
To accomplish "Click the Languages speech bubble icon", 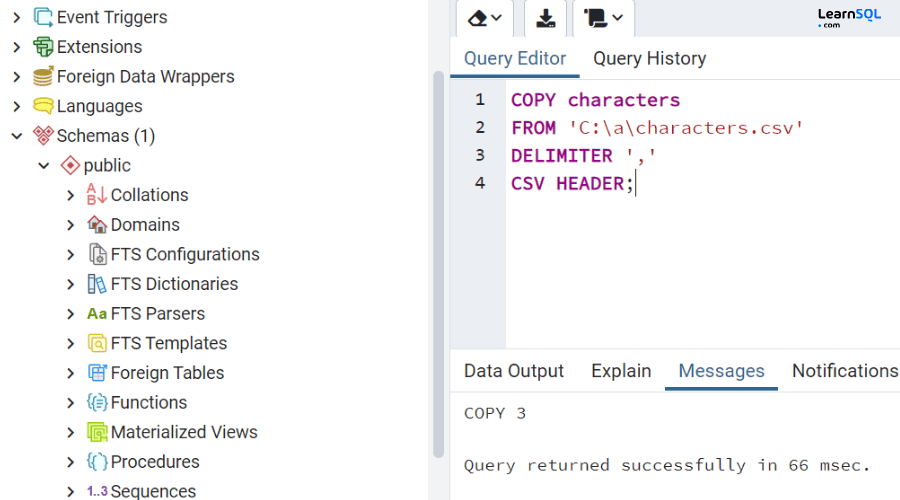I will click(43, 106).
